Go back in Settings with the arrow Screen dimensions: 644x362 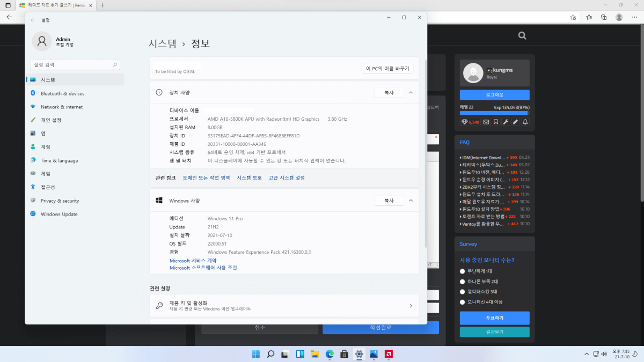click(33, 20)
